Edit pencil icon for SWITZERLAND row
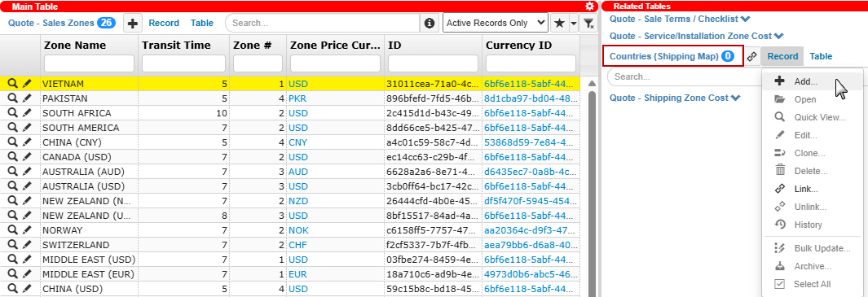The height and width of the screenshot is (297, 868). pos(27,244)
